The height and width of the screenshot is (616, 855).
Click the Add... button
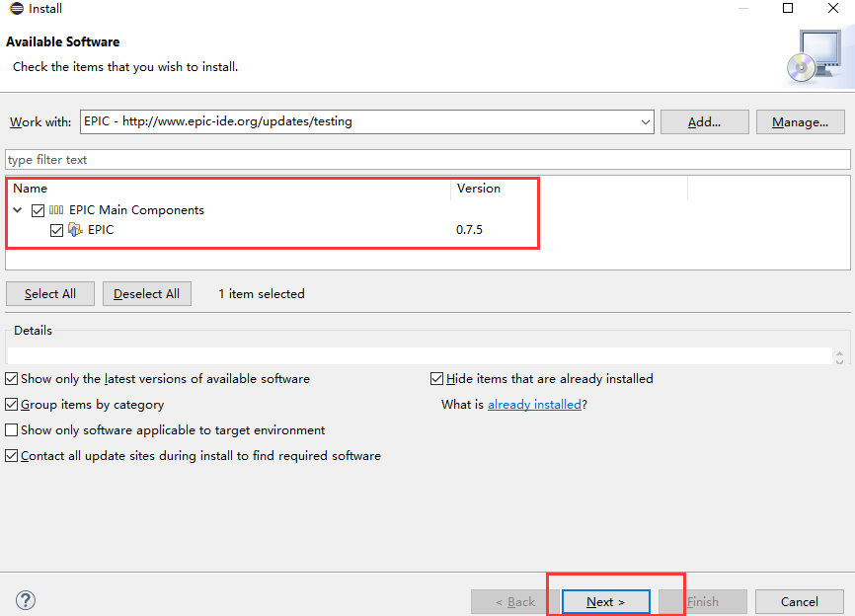tap(705, 121)
